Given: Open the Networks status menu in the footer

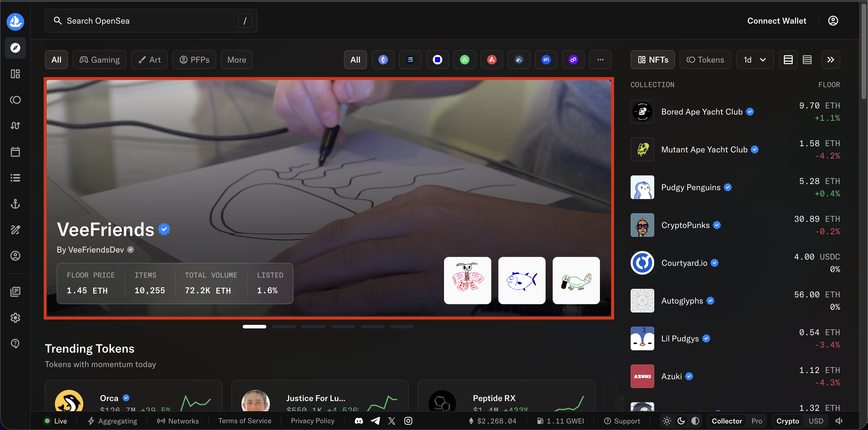Looking at the screenshot, I should (x=178, y=421).
